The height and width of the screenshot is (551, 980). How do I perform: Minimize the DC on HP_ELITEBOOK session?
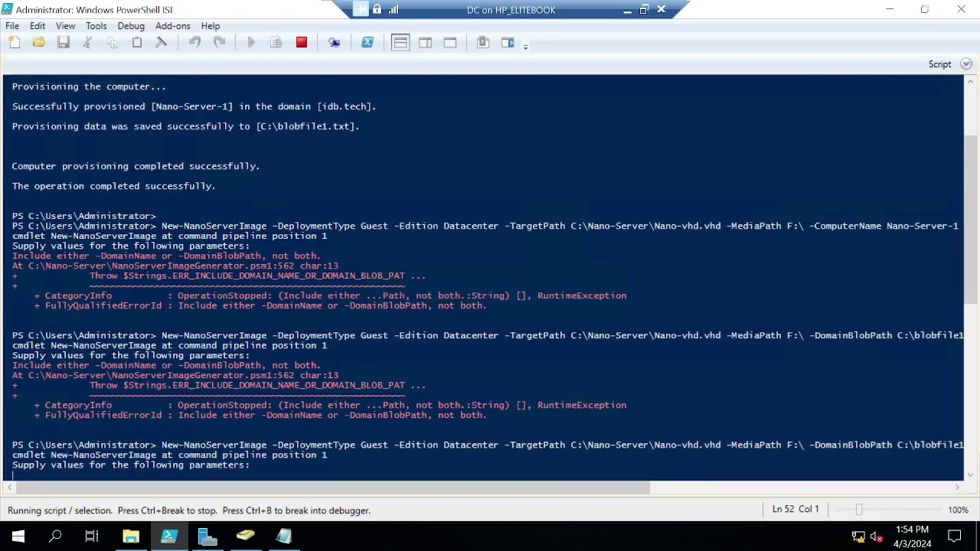627,10
